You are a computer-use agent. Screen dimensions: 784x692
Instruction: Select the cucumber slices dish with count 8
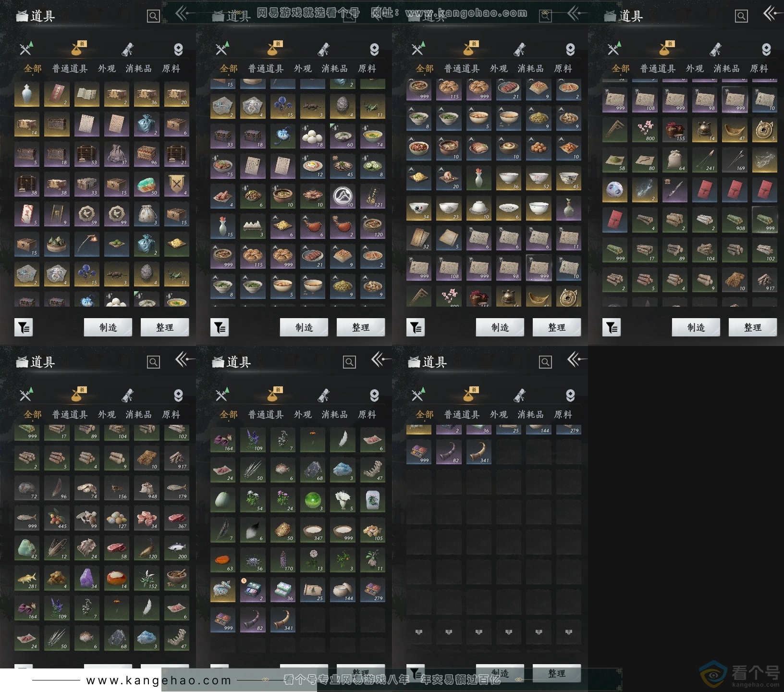(x=372, y=166)
